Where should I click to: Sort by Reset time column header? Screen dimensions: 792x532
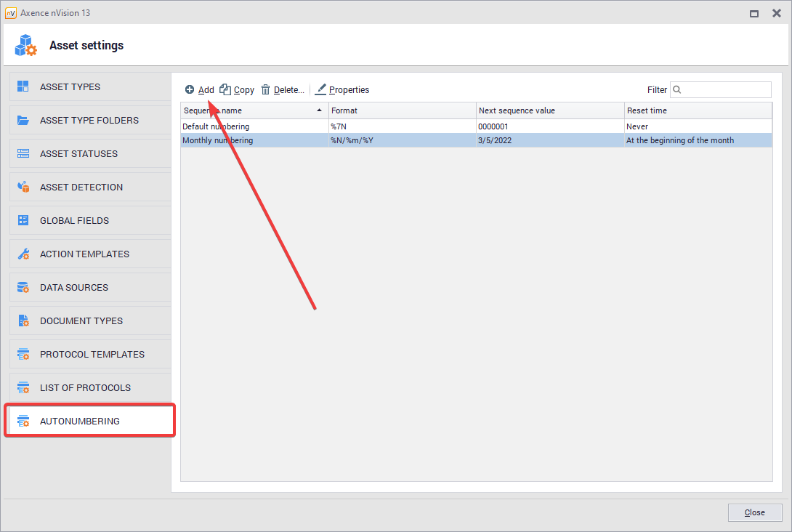tap(697, 110)
